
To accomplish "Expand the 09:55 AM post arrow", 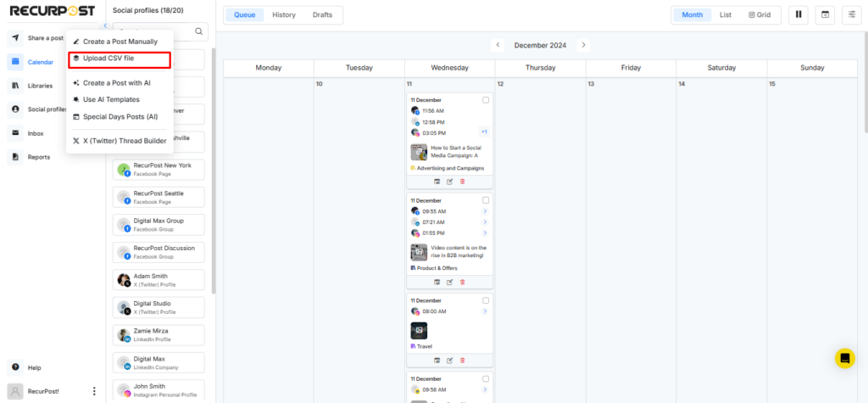I will tap(485, 211).
